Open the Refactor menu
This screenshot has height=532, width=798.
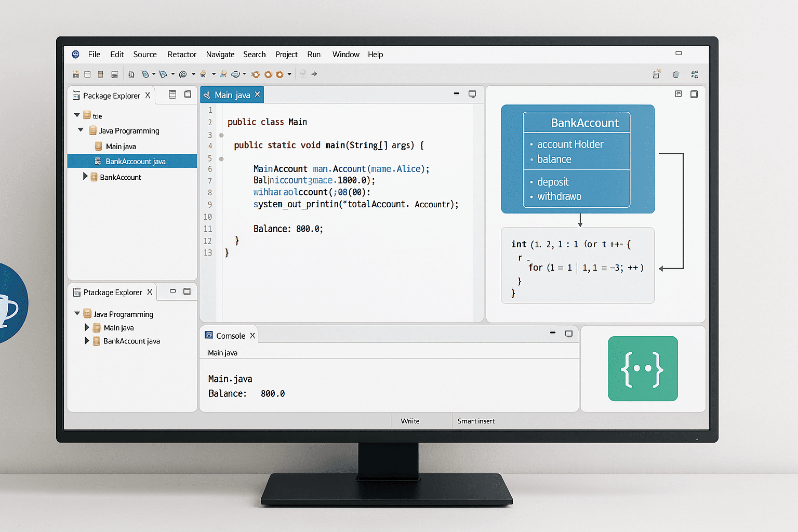click(181, 54)
